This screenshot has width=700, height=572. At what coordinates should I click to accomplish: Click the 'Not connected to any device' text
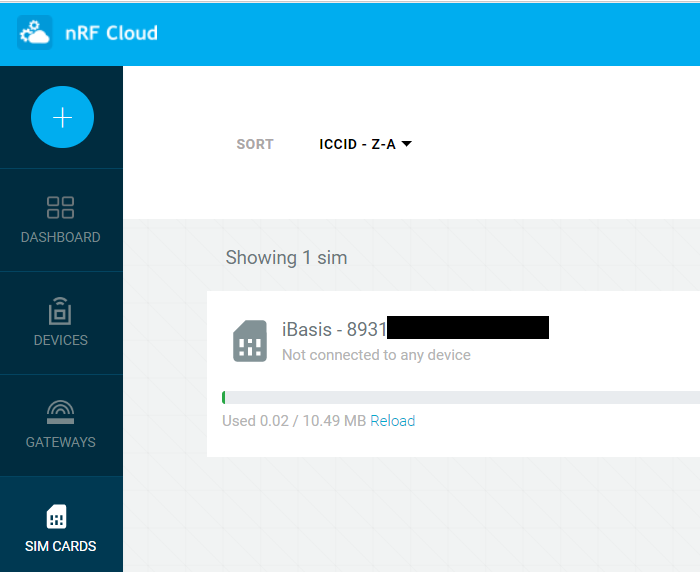click(376, 355)
